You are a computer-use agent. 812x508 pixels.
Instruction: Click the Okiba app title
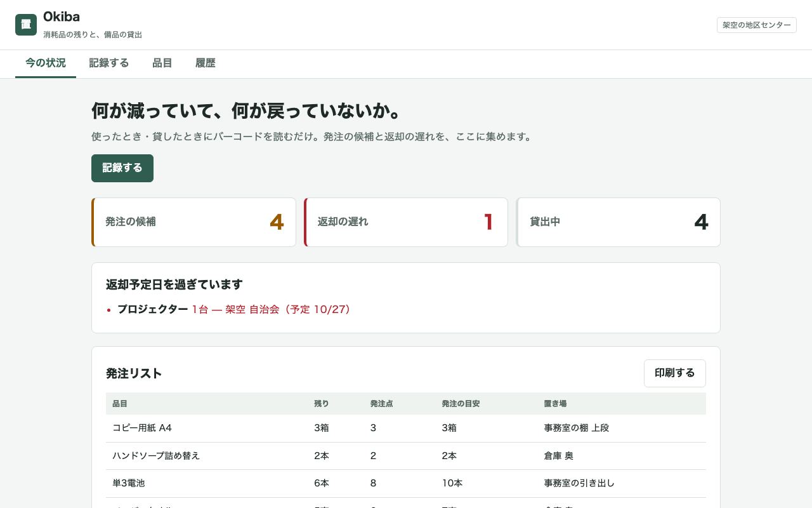coord(62,17)
